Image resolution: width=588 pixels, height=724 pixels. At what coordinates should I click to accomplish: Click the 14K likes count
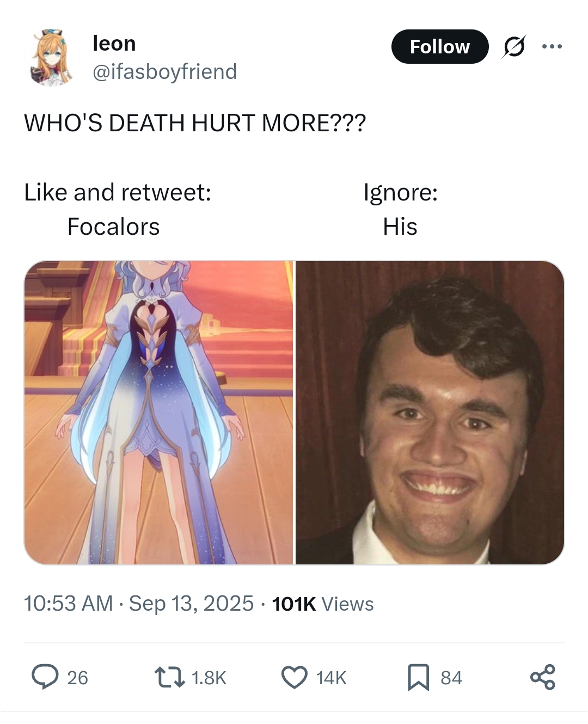tap(331, 678)
